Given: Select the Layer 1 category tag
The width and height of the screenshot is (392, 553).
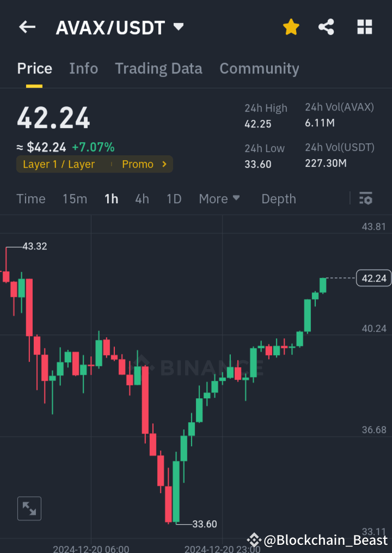Looking at the screenshot, I should pyautogui.click(x=57, y=164).
